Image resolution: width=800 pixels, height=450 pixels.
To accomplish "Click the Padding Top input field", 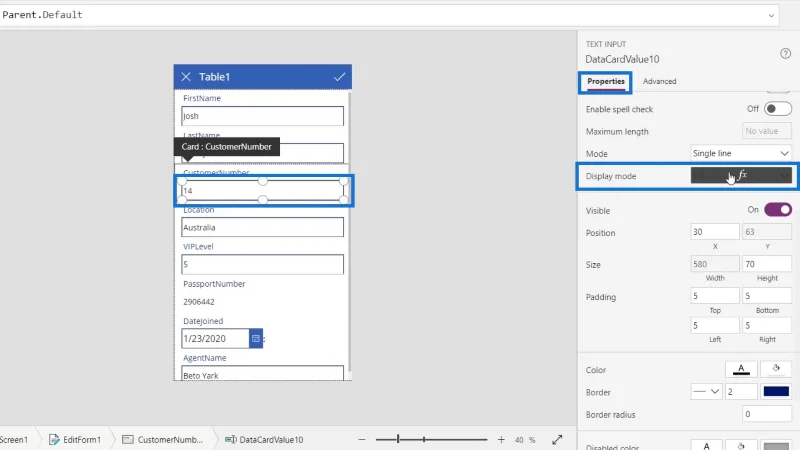I will pos(715,296).
